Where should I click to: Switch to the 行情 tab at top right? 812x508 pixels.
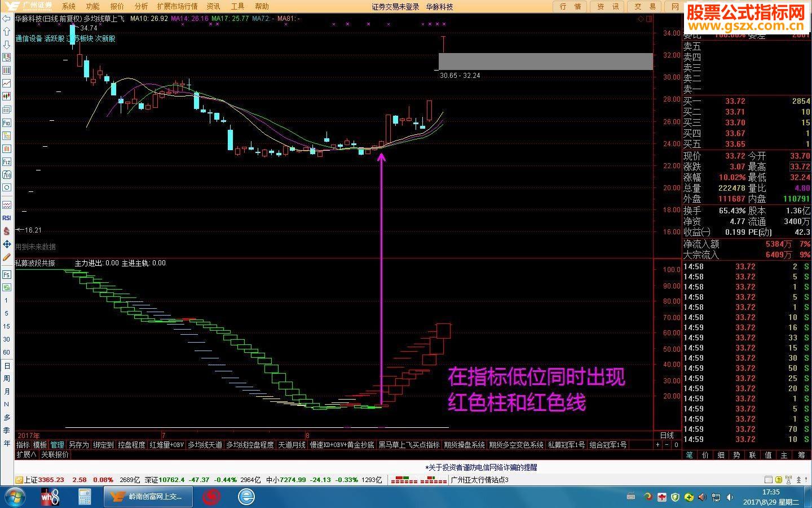pyautogui.click(x=570, y=7)
